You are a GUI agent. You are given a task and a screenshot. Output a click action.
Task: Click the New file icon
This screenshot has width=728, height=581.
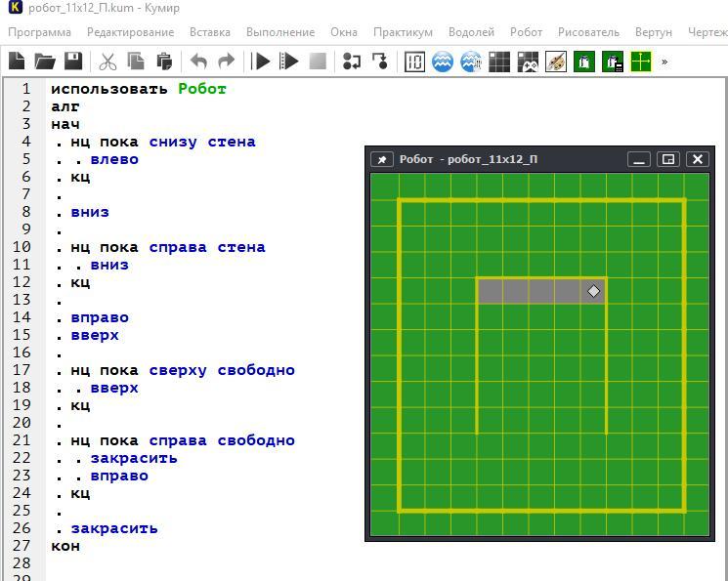tap(17, 62)
